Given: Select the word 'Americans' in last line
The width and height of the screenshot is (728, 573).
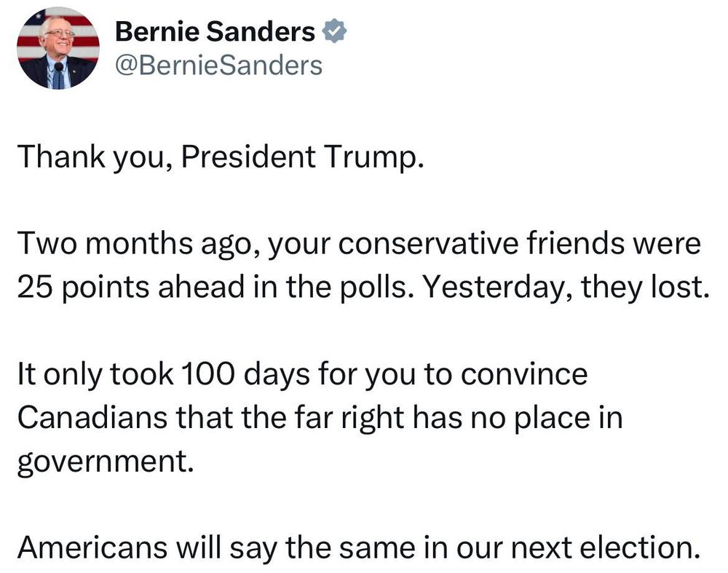Looking at the screenshot, I should [x=92, y=547].
